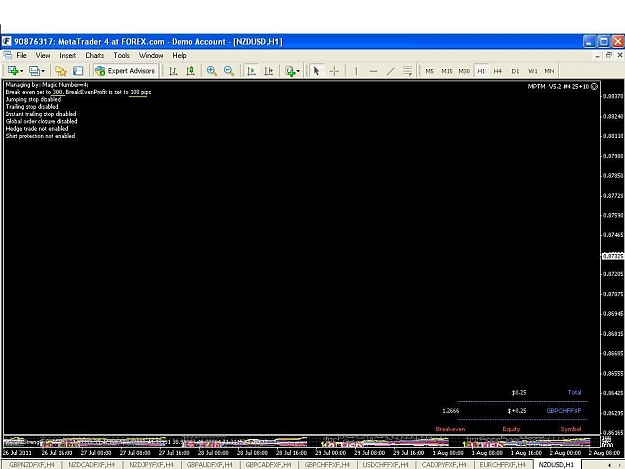The image size is (625, 469).
Task: Switch to GBPNZDFXF,H4 chart tab
Action: (32, 465)
